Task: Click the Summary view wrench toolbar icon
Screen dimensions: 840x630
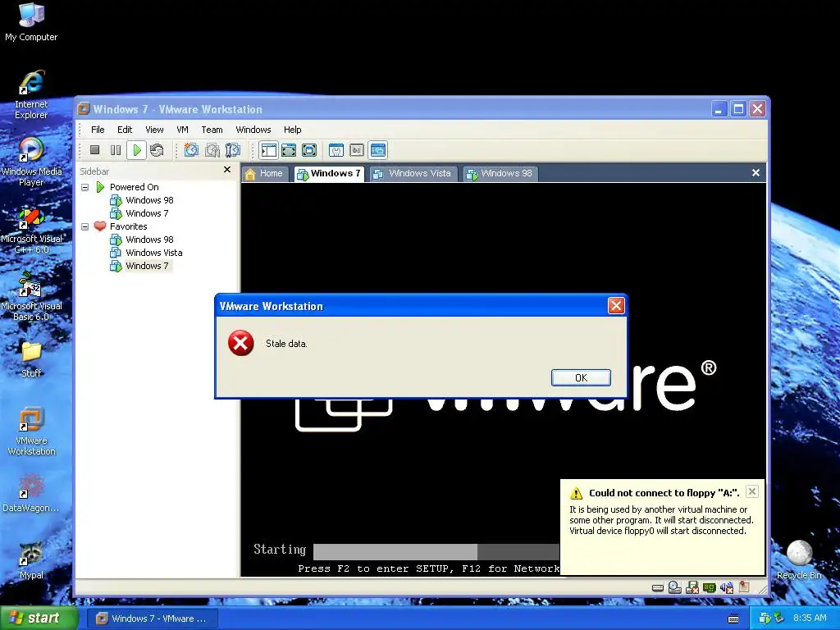Action: (x=336, y=151)
